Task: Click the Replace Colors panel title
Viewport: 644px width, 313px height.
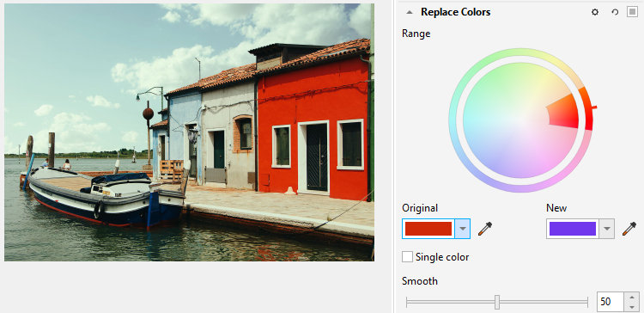Action: [455, 12]
